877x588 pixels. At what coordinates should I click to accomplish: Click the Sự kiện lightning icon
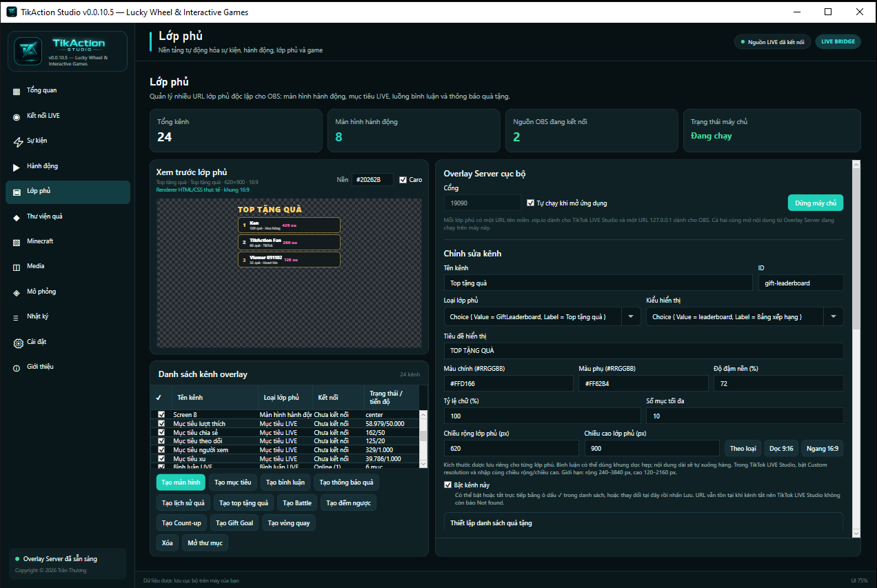click(19, 142)
